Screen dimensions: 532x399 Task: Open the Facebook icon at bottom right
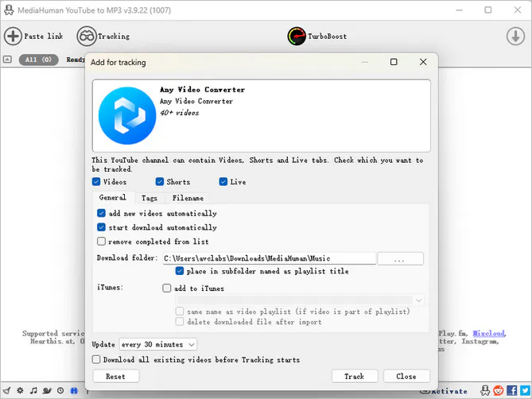tap(511, 390)
